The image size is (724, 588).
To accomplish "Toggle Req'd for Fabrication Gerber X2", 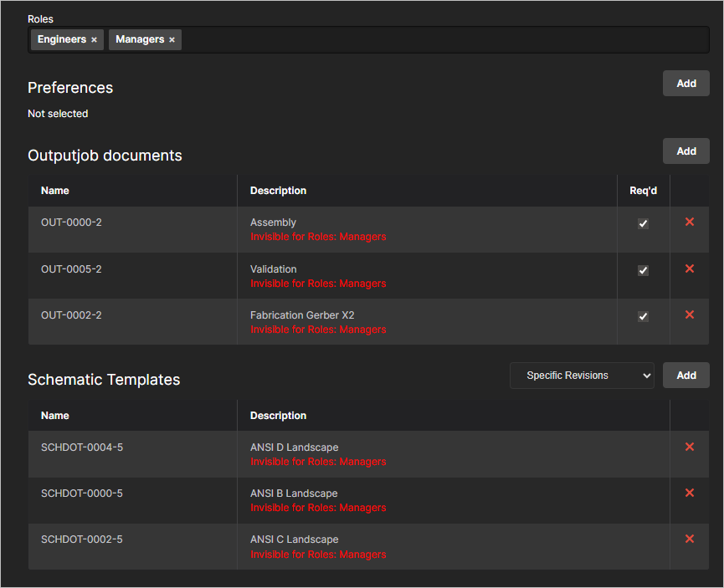I will (x=643, y=316).
